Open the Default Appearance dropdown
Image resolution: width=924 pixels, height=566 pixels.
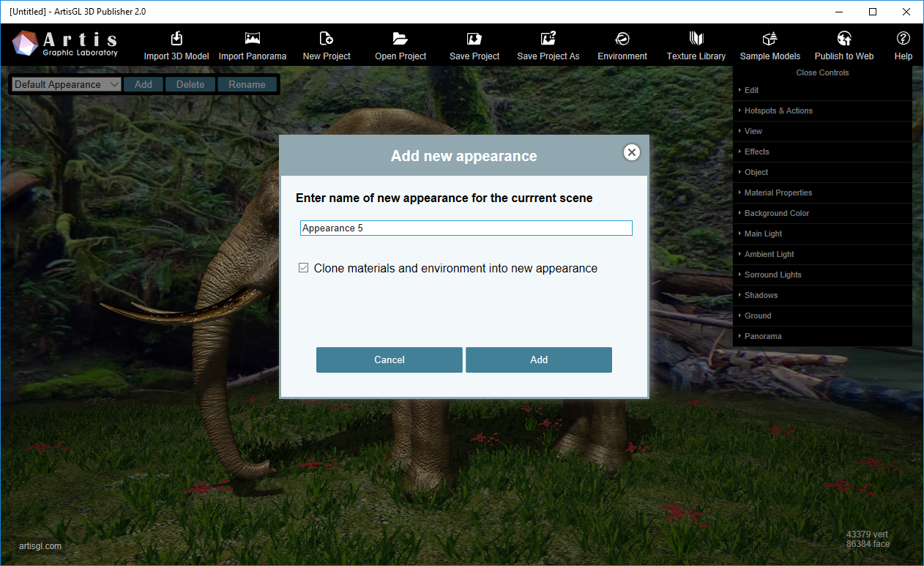tap(66, 84)
